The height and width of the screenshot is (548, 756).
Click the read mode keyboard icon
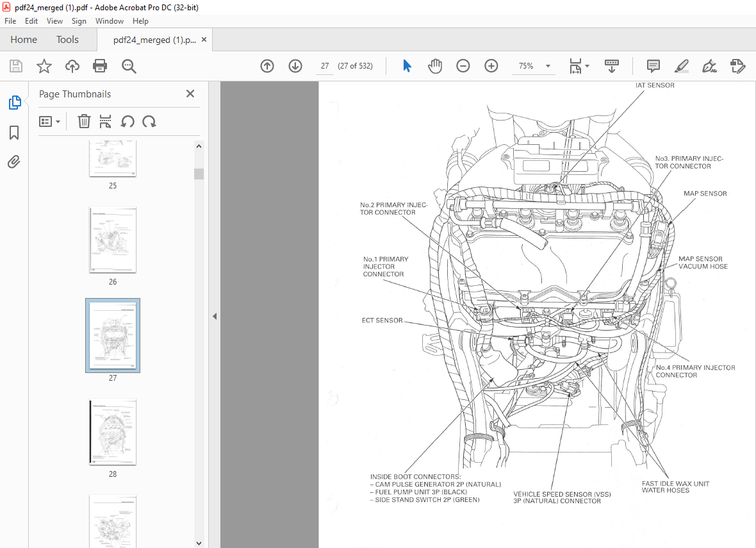pyautogui.click(x=612, y=66)
